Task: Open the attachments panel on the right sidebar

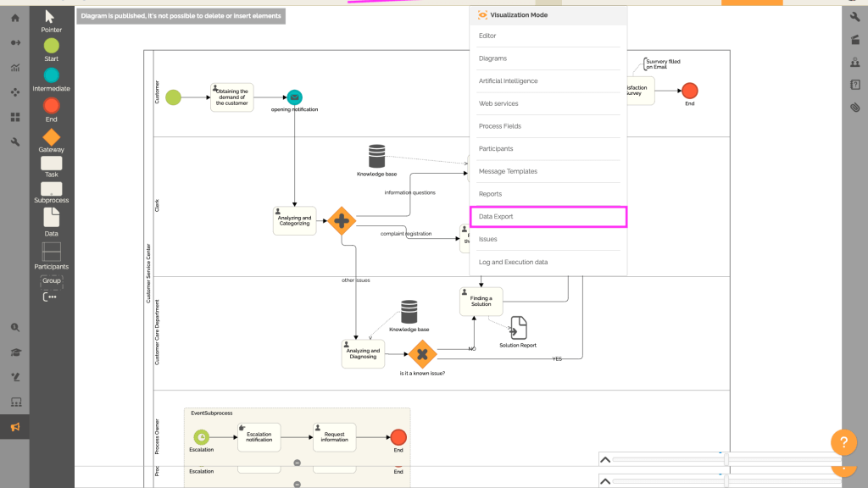Action: click(855, 108)
